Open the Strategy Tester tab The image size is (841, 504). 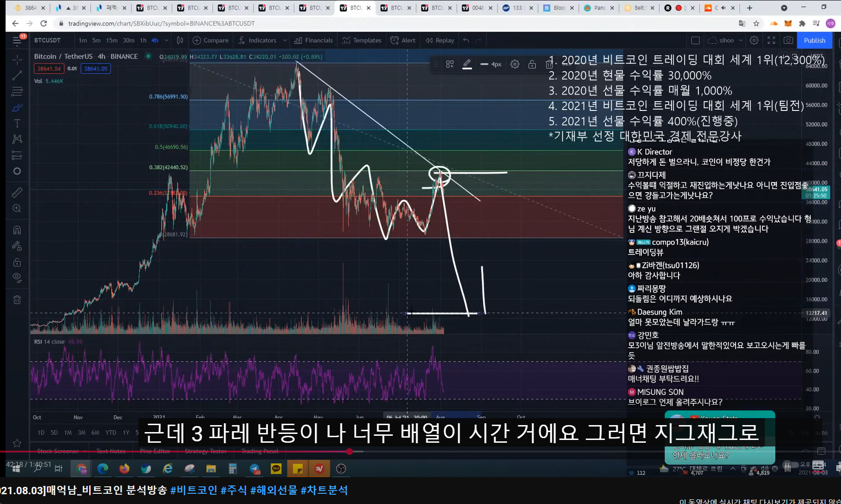click(206, 451)
